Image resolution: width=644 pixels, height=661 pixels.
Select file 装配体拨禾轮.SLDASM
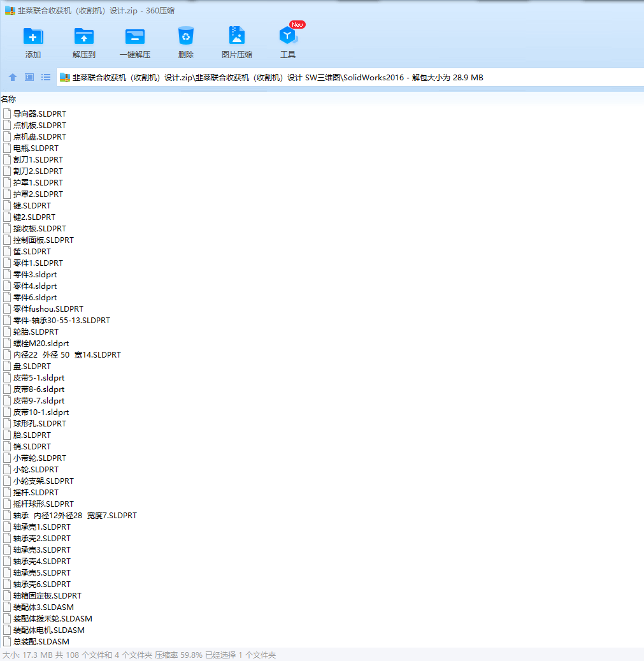click(53, 618)
